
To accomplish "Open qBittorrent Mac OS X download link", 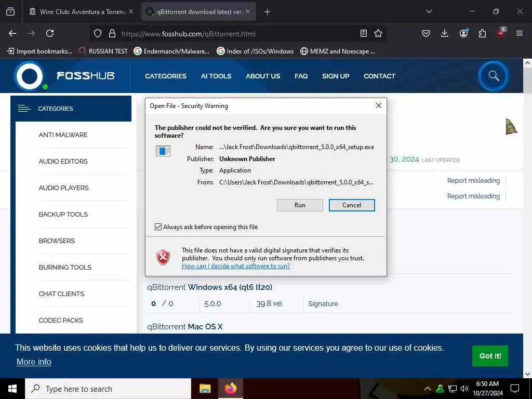I will (184, 326).
